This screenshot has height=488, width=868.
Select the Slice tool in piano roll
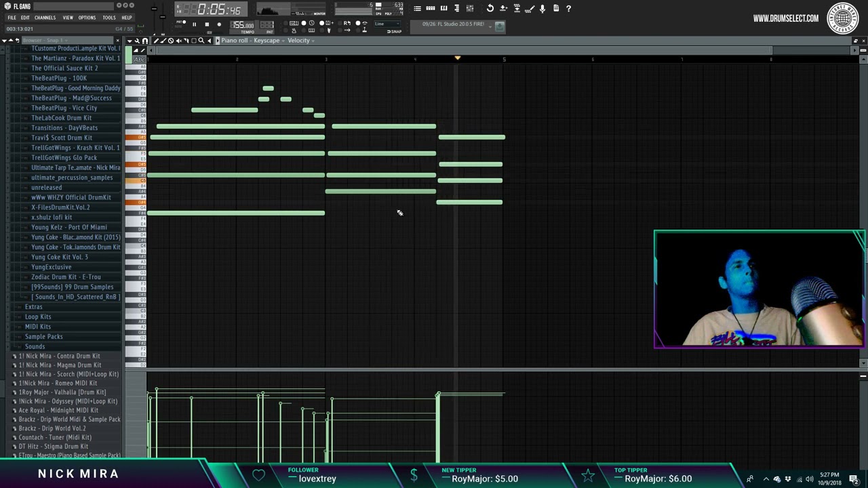pos(186,41)
